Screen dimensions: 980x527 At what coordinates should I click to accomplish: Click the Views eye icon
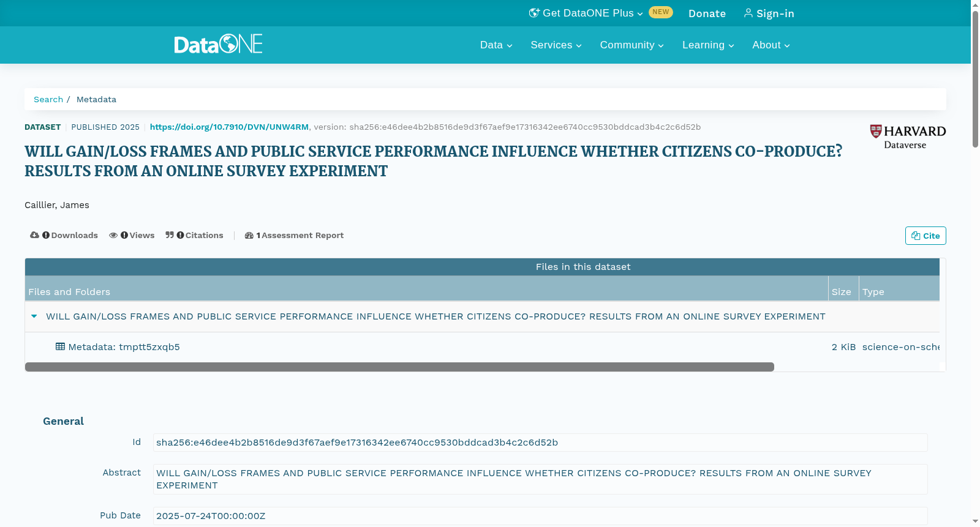pos(113,235)
